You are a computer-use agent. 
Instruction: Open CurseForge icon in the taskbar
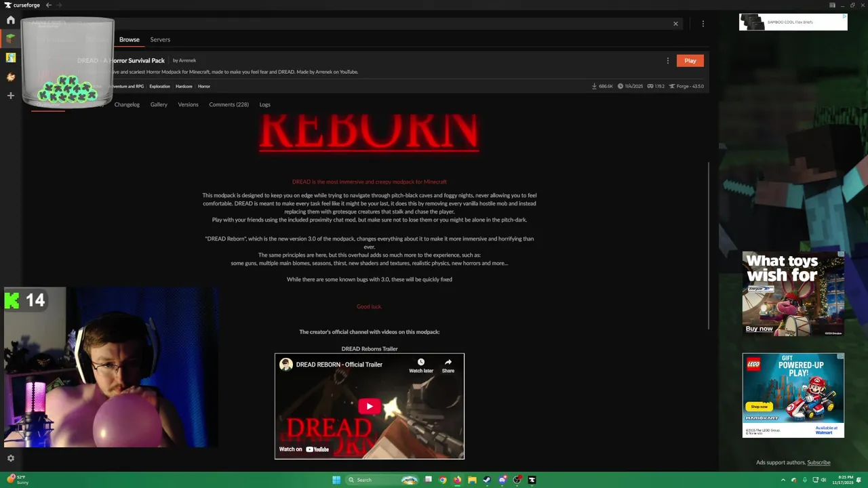coord(532,480)
